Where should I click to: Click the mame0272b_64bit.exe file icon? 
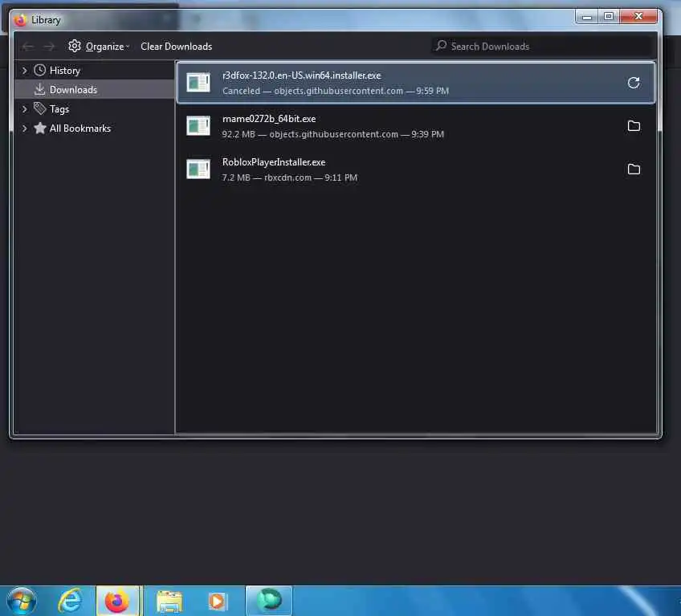coord(198,126)
